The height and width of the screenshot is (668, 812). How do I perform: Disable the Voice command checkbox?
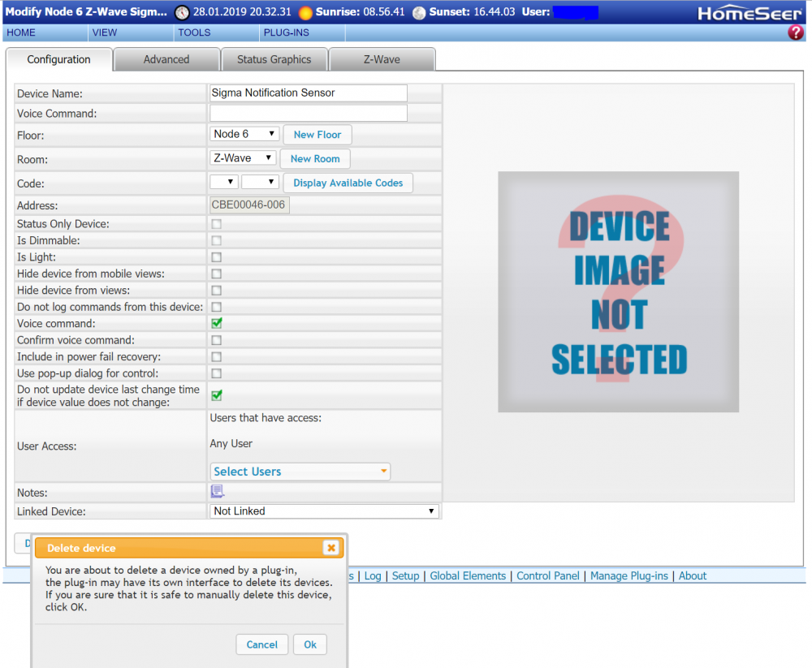click(x=217, y=323)
